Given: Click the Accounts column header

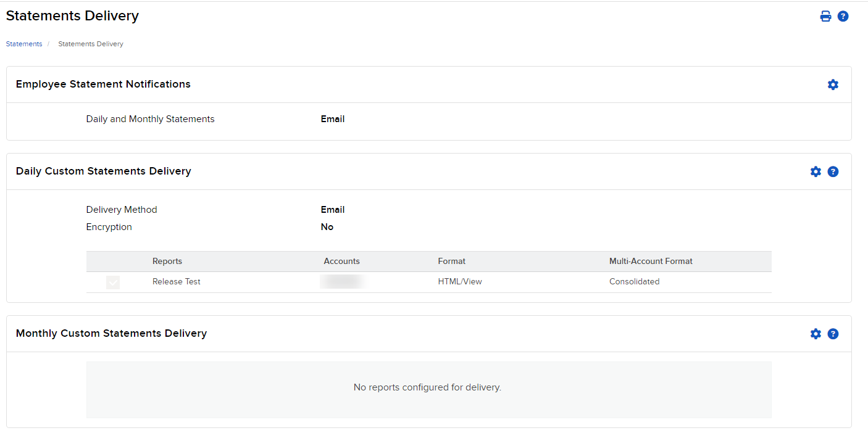Looking at the screenshot, I should click(x=341, y=261).
